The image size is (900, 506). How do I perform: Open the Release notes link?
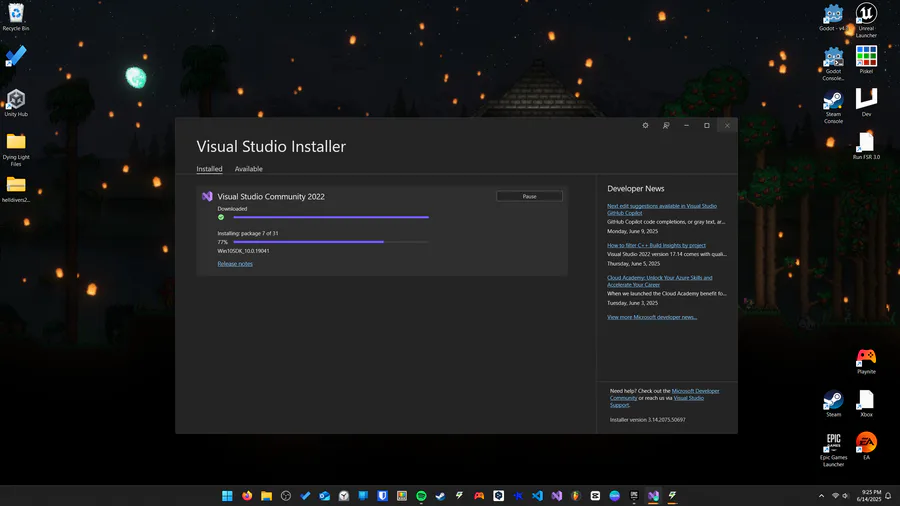tap(235, 264)
